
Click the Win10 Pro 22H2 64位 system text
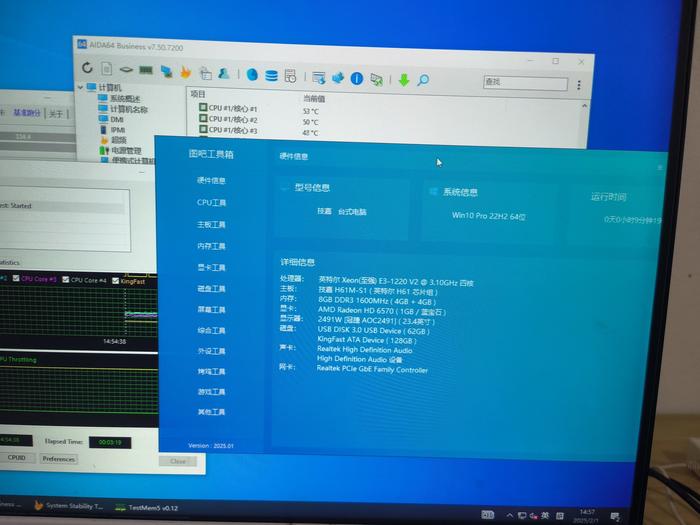click(x=488, y=216)
